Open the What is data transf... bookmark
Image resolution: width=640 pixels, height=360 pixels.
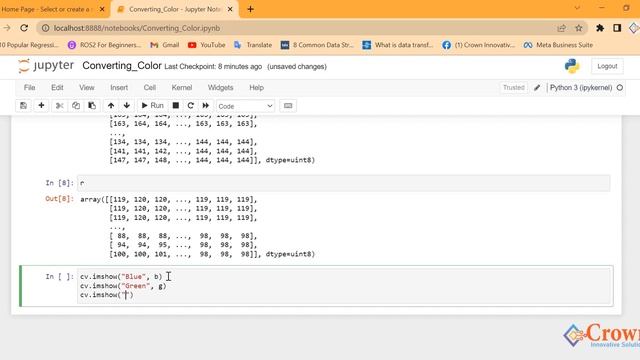398,45
